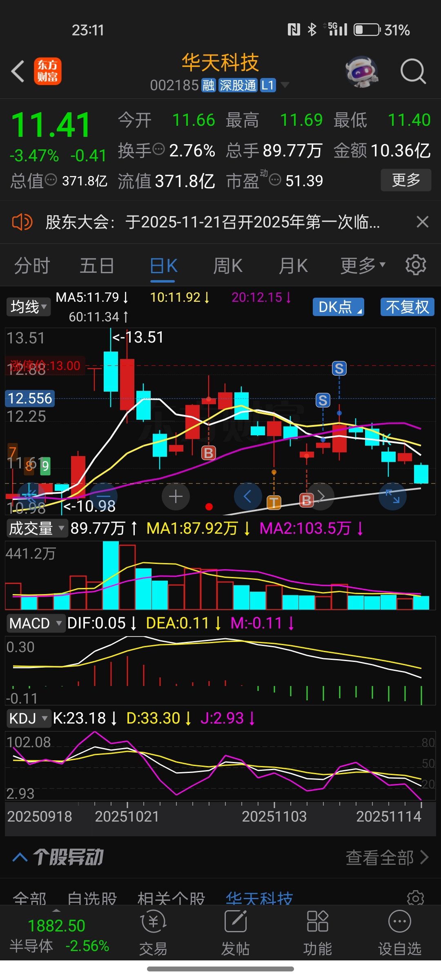Tap the 12.556 crosshair price label
Image resolution: width=441 pixels, height=980 pixels.
[30, 398]
